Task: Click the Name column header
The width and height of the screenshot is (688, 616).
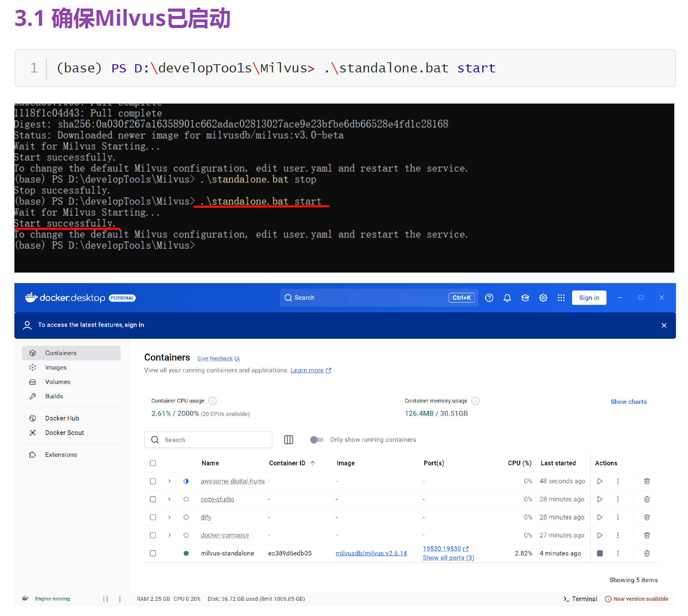Action: pyautogui.click(x=210, y=463)
